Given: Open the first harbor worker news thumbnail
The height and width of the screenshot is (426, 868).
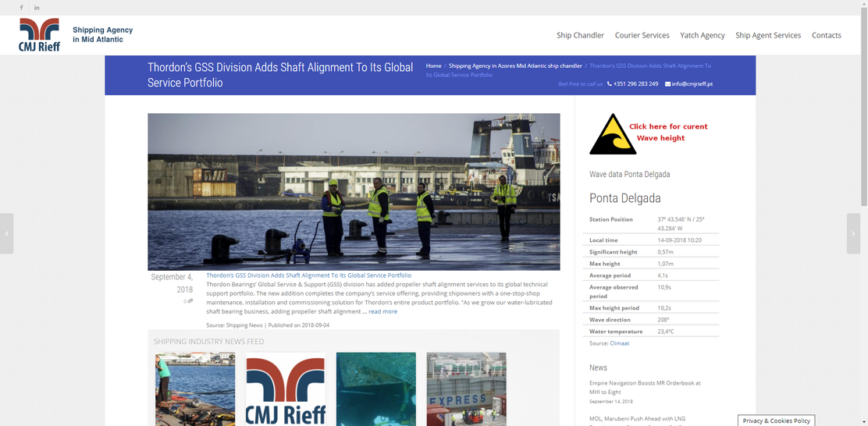Looking at the screenshot, I should click(195, 389).
